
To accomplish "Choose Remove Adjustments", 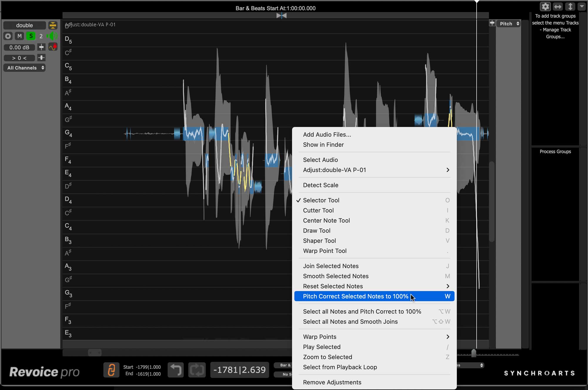I will tap(374, 382).
